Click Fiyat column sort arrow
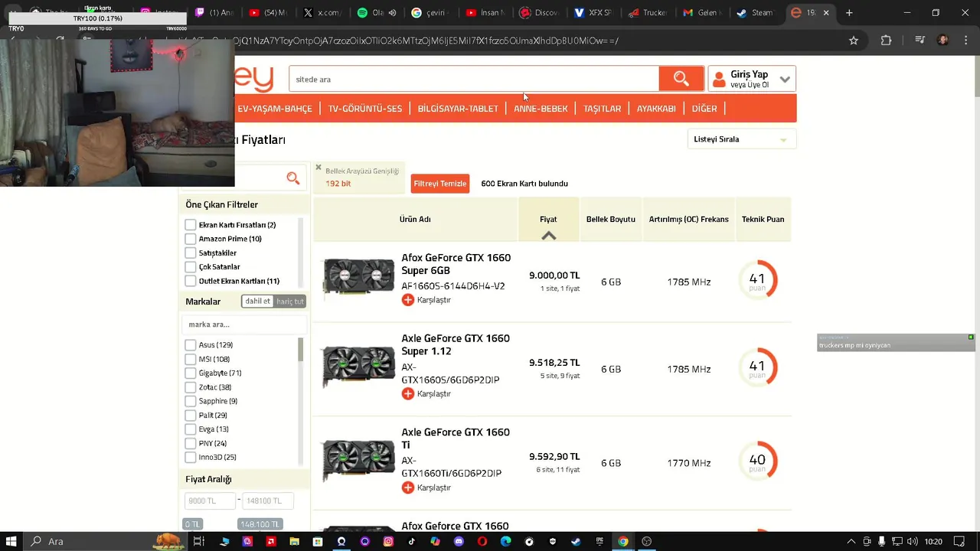The height and width of the screenshot is (551, 980). click(548, 236)
